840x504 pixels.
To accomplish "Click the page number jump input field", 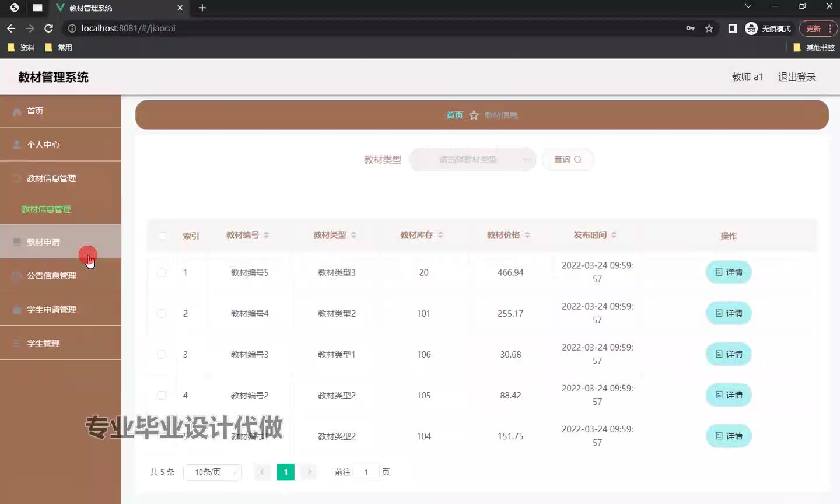I will tap(366, 472).
